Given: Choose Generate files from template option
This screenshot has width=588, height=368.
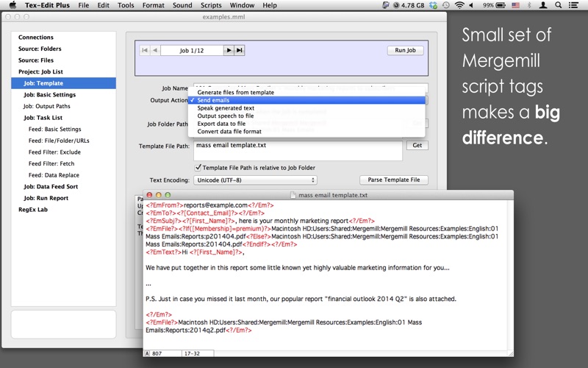Looking at the screenshot, I should tap(306, 93).
